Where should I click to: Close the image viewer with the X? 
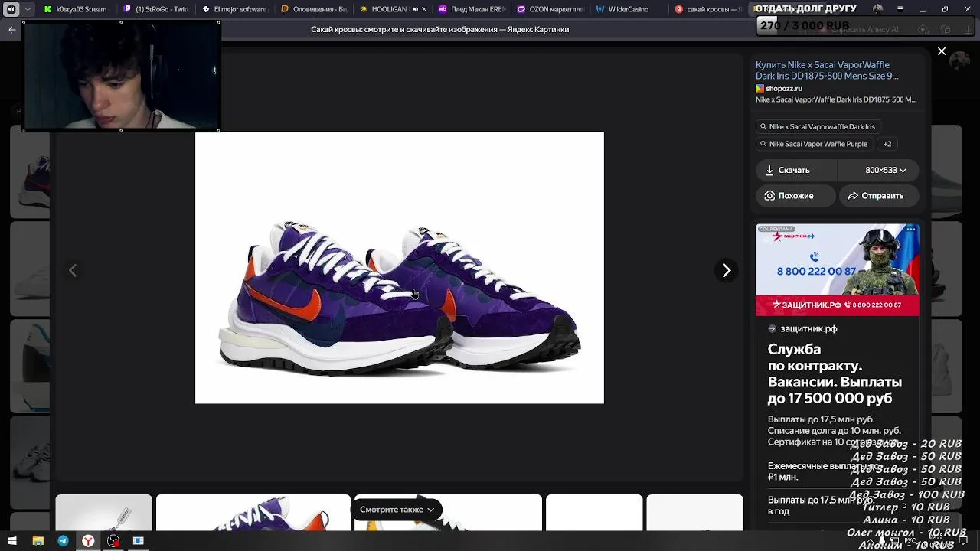942,51
